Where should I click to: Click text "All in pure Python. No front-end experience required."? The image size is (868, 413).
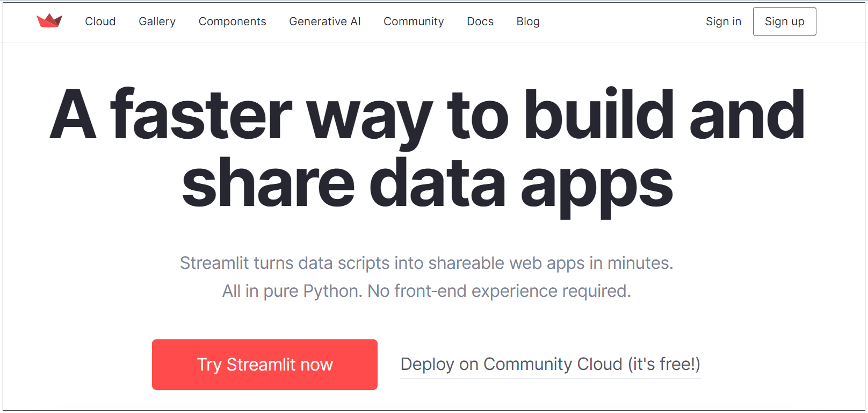(426, 291)
